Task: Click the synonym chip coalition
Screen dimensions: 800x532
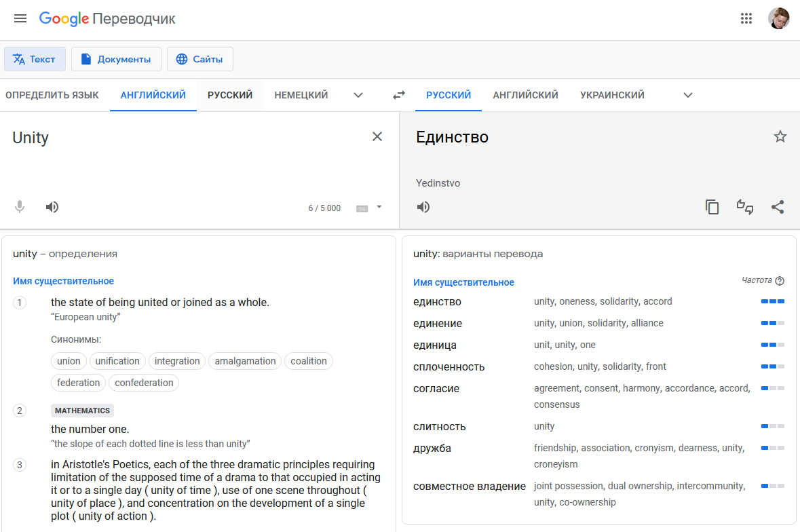Action: (309, 361)
